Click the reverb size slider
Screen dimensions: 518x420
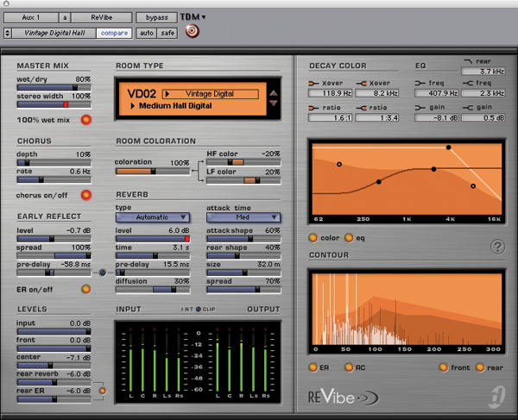[x=243, y=273]
